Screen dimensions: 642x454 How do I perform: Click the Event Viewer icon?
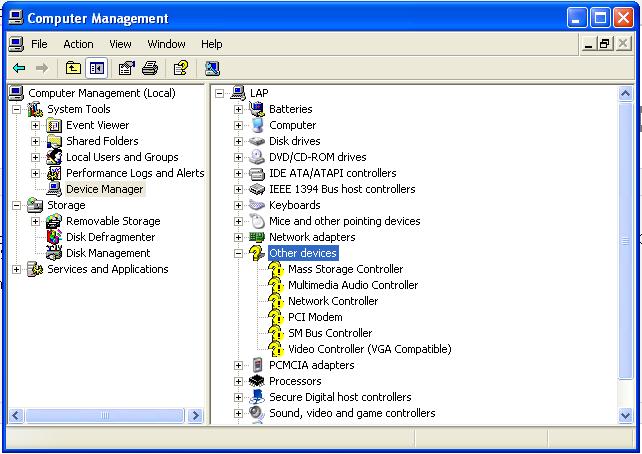[x=54, y=125]
